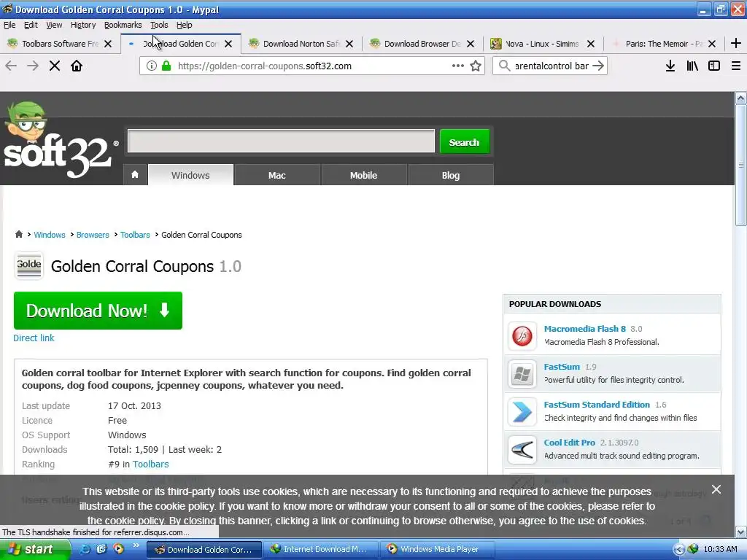Open the Tools menu
747x560 pixels.
click(159, 25)
